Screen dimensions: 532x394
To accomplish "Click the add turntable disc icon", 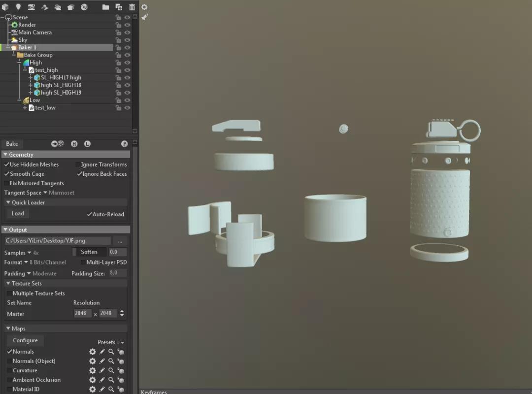I will (x=84, y=7).
